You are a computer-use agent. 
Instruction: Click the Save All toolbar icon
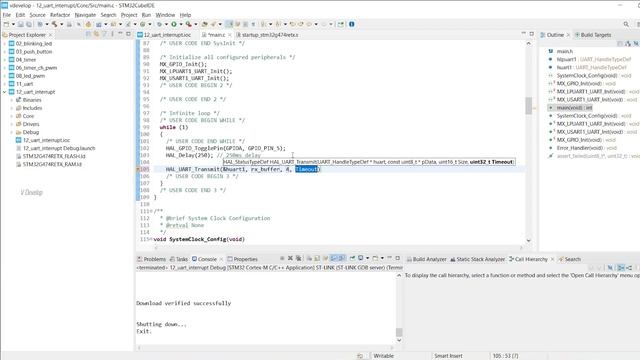[x=29, y=24]
